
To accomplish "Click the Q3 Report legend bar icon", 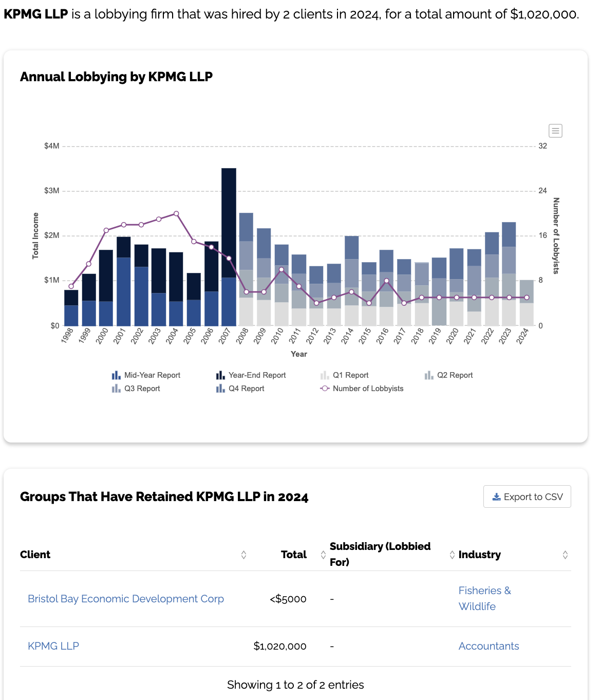I will (x=116, y=389).
